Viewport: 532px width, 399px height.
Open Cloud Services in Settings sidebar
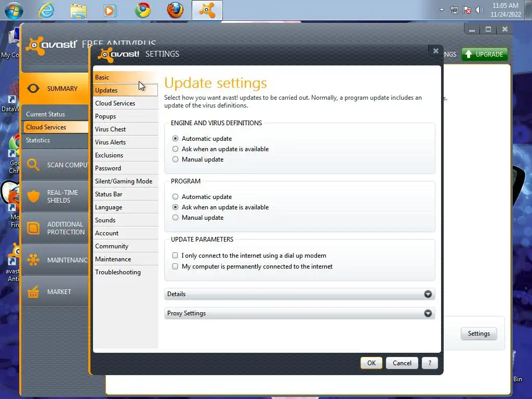126,103
